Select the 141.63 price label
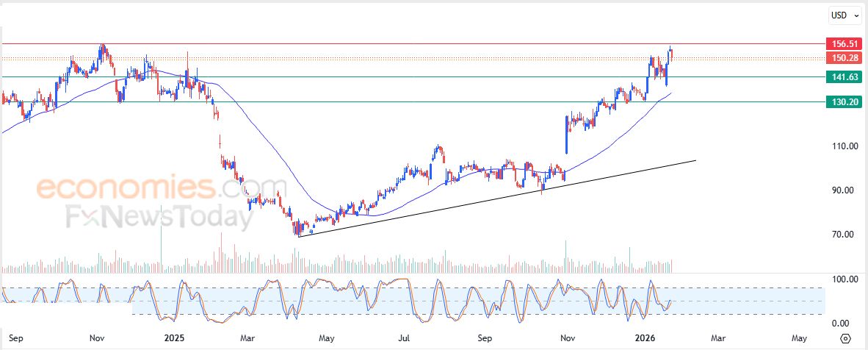 pyautogui.click(x=843, y=77)
